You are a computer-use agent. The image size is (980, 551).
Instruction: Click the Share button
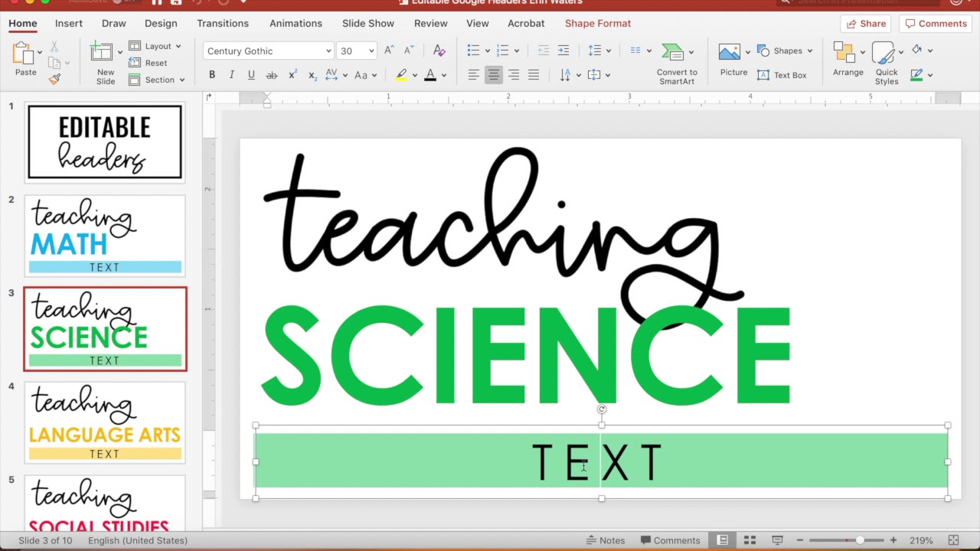point(866,24)
